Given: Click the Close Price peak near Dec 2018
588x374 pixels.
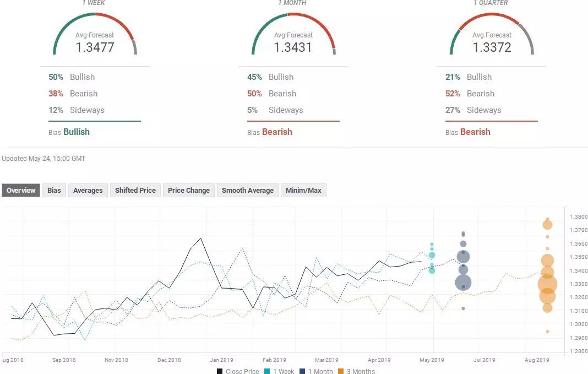Looking at the screenshot, I should point(200,239).
